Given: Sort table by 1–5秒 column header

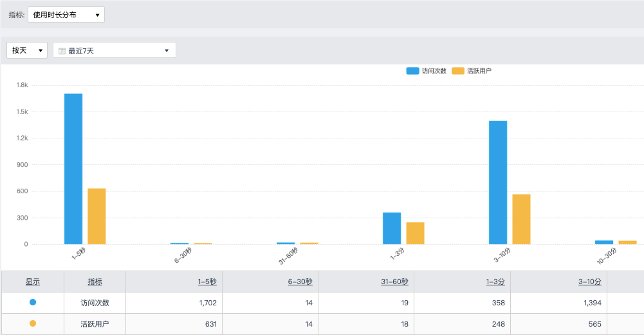Looking at the screenshot, I should (x=207, y=282).
